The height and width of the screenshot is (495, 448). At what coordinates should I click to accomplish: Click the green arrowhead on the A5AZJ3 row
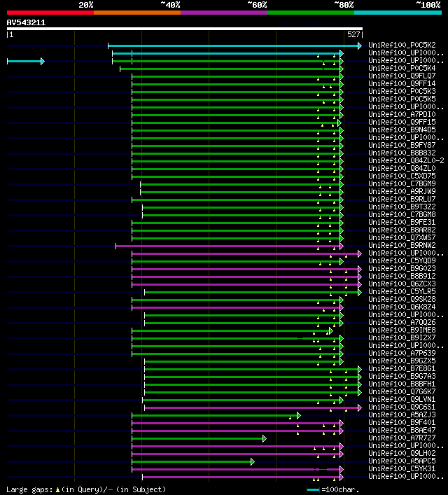299,415
